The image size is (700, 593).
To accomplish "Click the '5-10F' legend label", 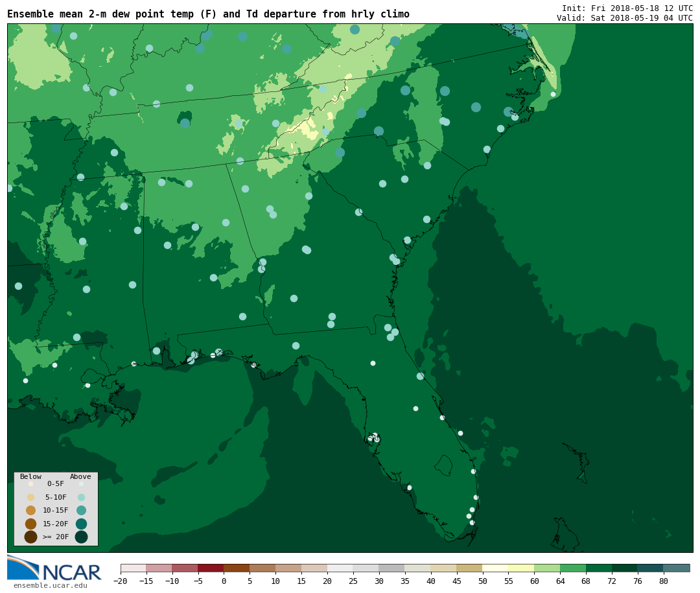I will [x=56, y=497].
